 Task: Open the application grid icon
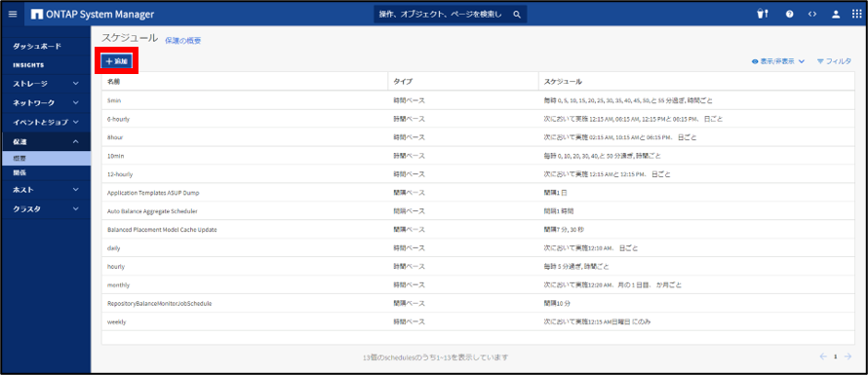coord(856,15)
